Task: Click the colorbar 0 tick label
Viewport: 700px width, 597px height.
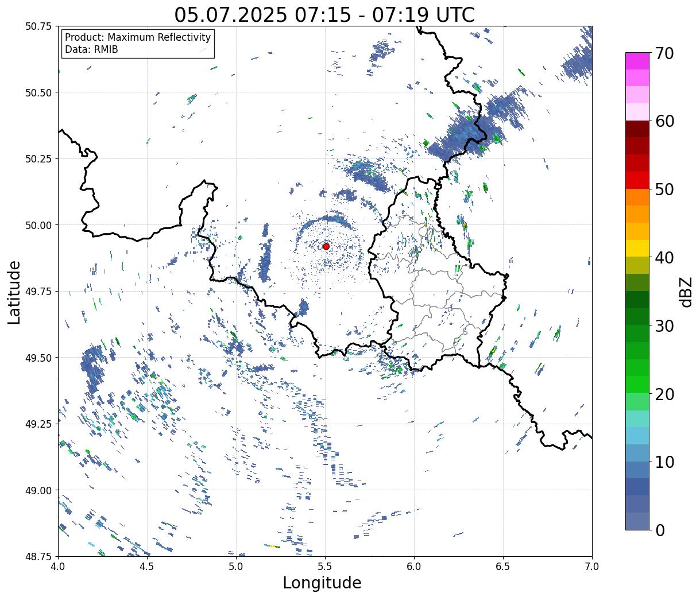Action: click(x=659, y=530)
